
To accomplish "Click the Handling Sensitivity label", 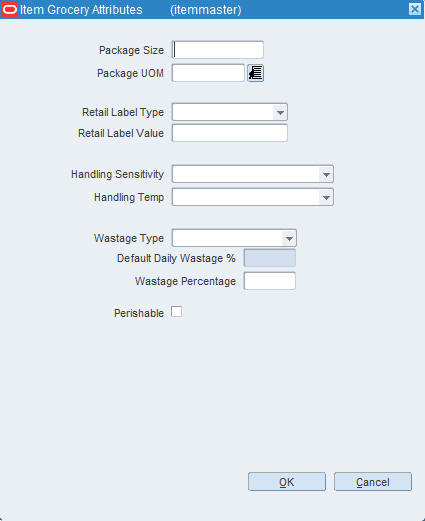I will [117, 174].
